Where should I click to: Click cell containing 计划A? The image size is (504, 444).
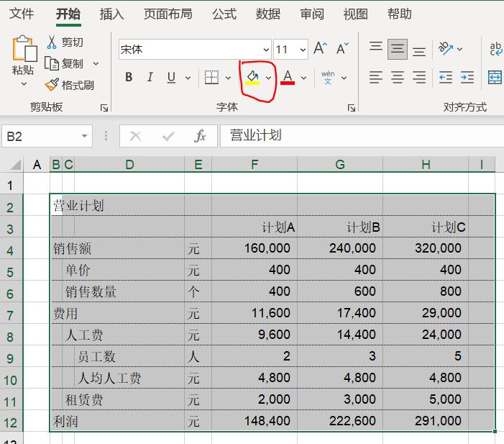[x=255, y=227]
